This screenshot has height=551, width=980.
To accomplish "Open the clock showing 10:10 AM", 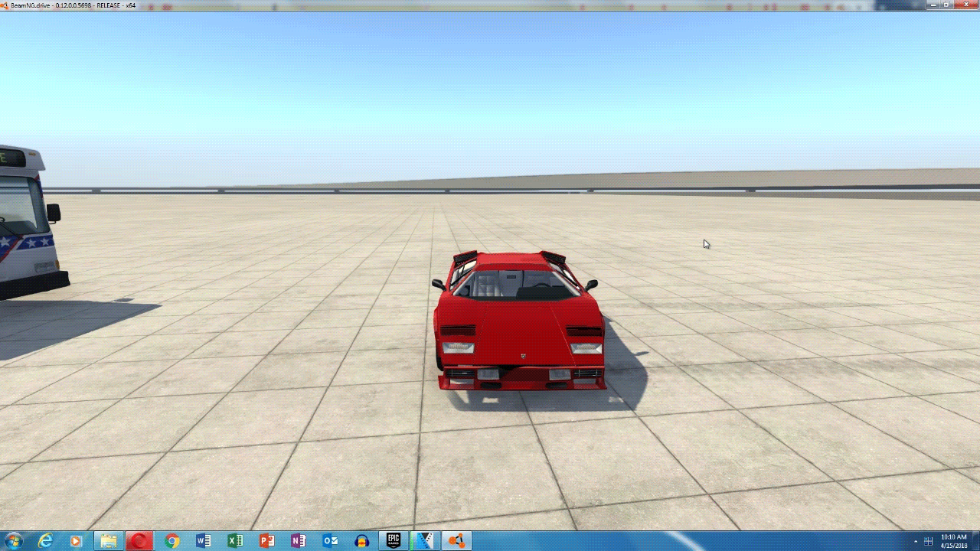I will tap(953, 541).
